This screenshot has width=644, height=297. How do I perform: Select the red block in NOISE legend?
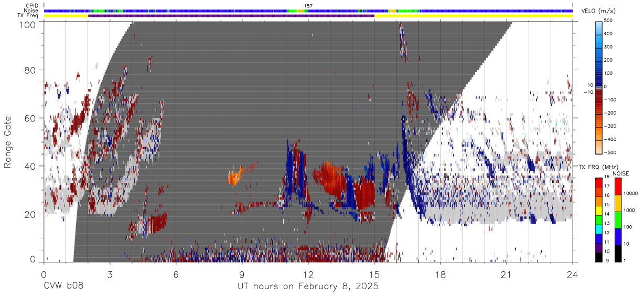tap(619, 186)
